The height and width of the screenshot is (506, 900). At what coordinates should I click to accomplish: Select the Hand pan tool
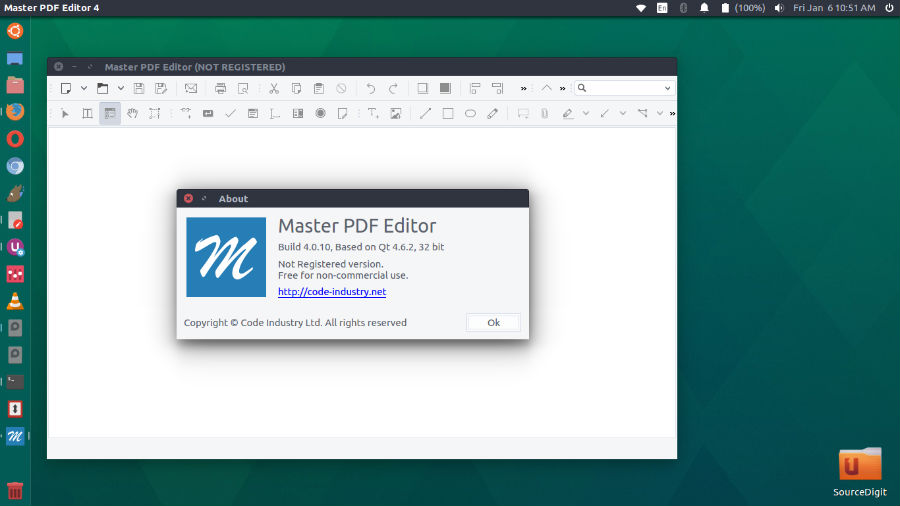(x=133, y=114)
